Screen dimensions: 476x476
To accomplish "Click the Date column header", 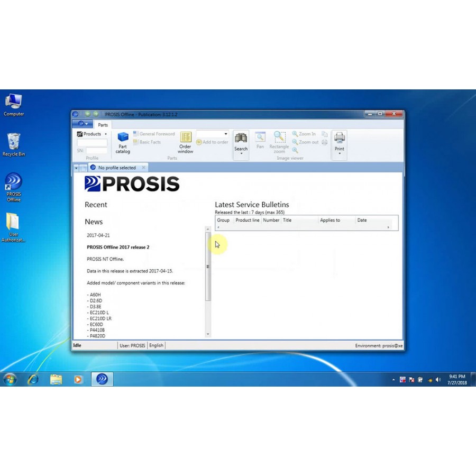I will pyautogui.click(x=373, y=220).
